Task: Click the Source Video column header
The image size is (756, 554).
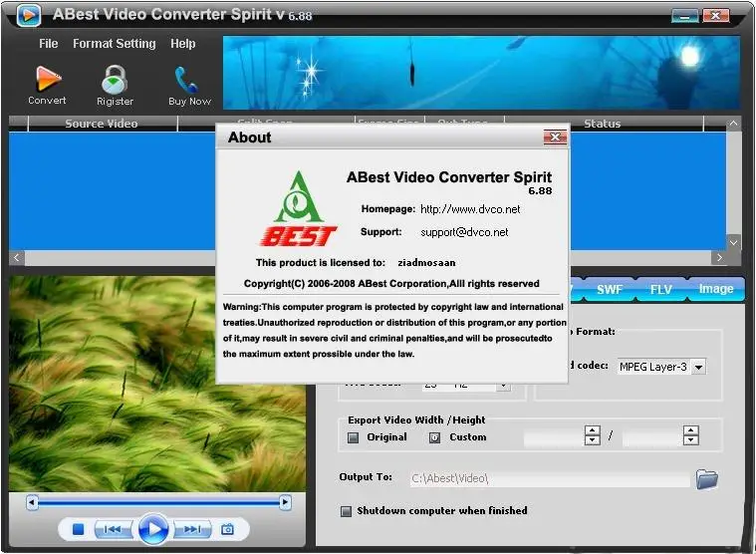Action: tap(102, 124)
